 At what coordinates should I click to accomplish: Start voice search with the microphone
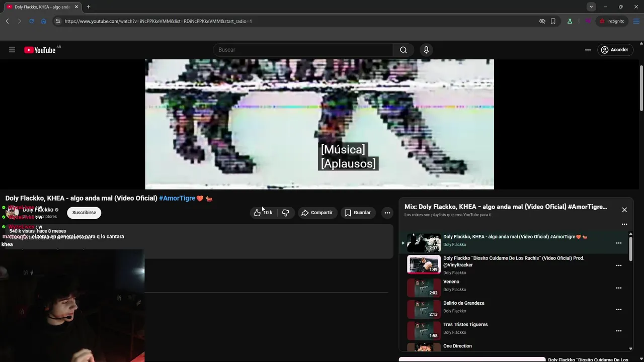point(426,50)
